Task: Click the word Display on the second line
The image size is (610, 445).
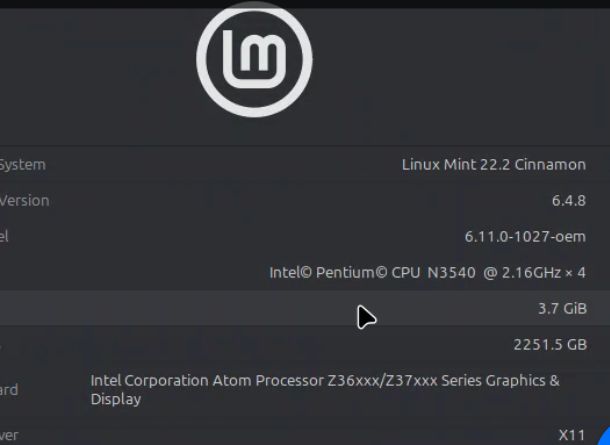Action: [116, 399]
